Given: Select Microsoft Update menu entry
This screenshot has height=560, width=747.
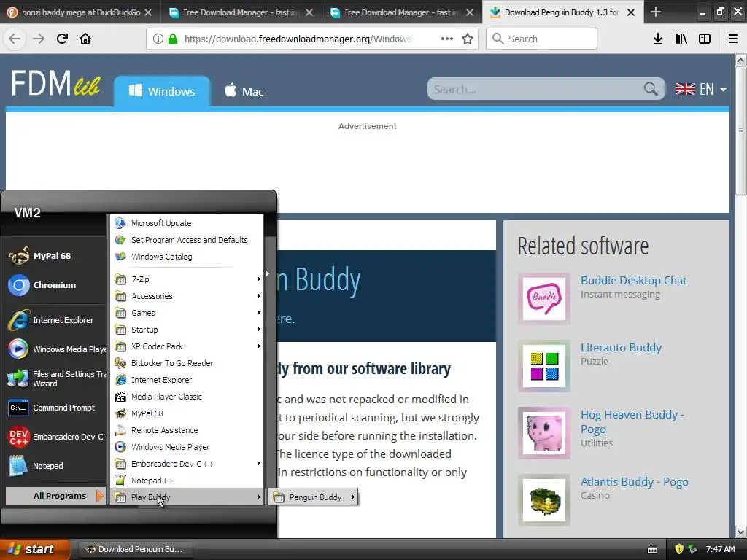Looking at the screenshot, I should click(x=187, y=223).
